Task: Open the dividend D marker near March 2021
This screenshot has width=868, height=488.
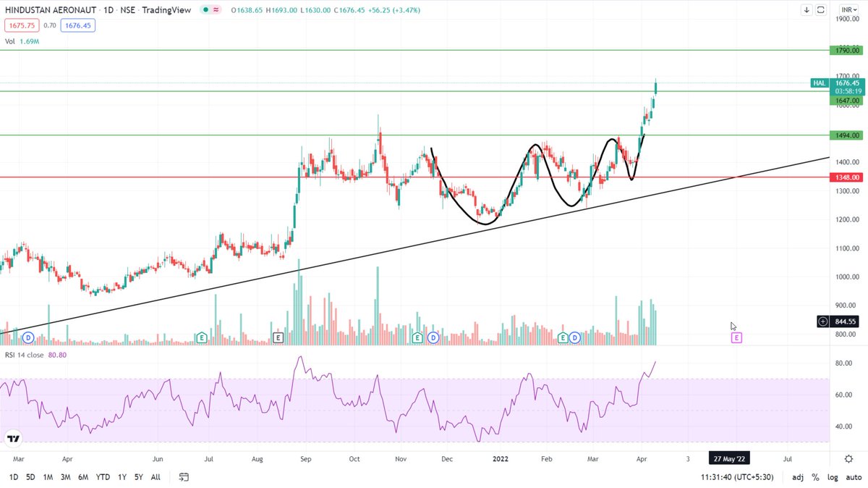Action: pyautogui.click(x=28, y=337)
